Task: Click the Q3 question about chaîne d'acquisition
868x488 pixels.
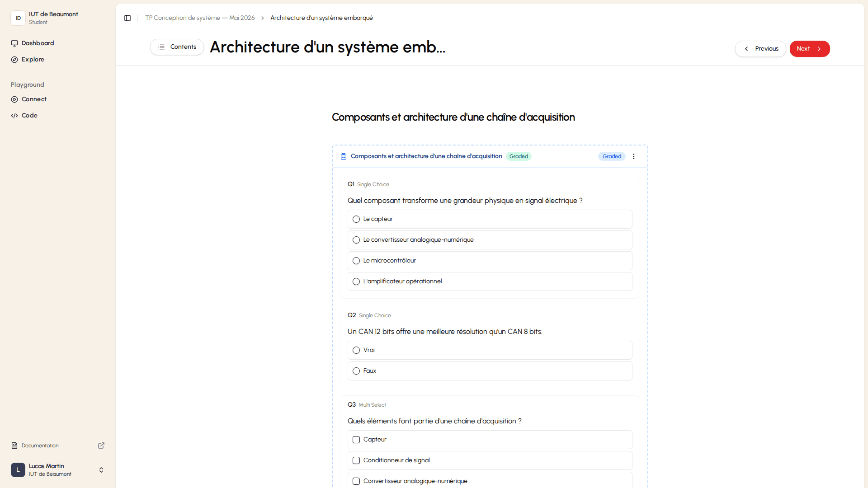Action: coord(434,421)
